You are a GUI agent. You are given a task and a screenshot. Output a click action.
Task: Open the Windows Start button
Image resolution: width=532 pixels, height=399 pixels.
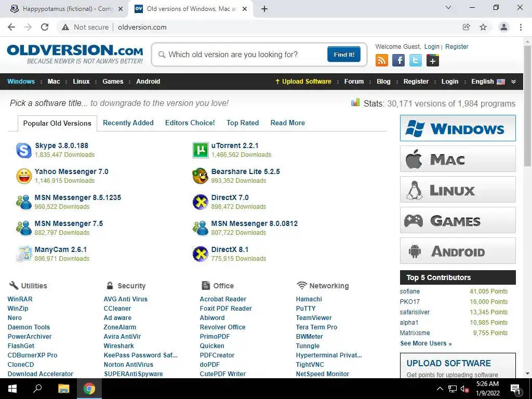[x=12, y=389]
